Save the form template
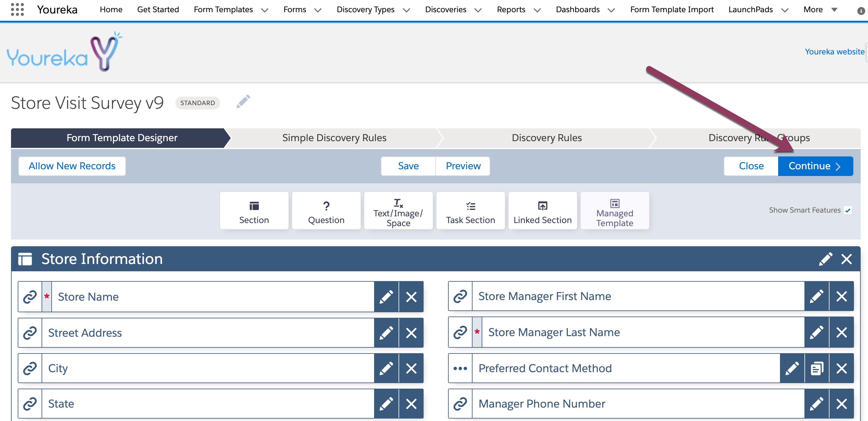This screenshot has width=868, height=421. coord(408,166)
